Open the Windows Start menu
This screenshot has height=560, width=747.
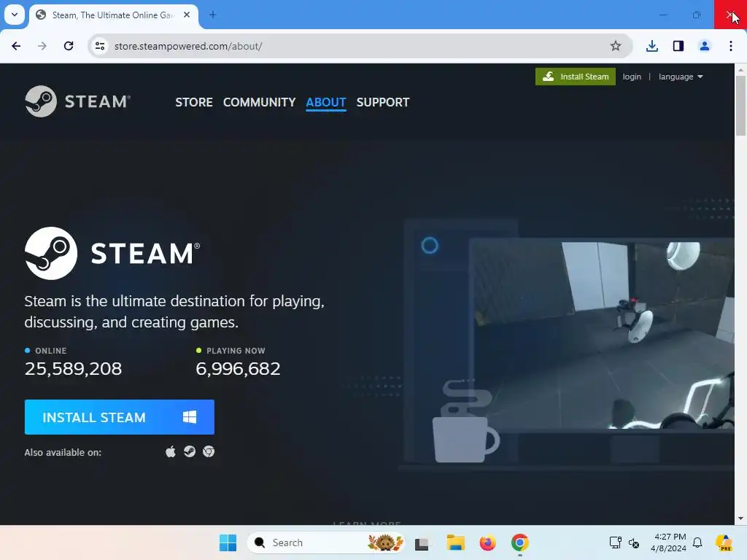228,542
